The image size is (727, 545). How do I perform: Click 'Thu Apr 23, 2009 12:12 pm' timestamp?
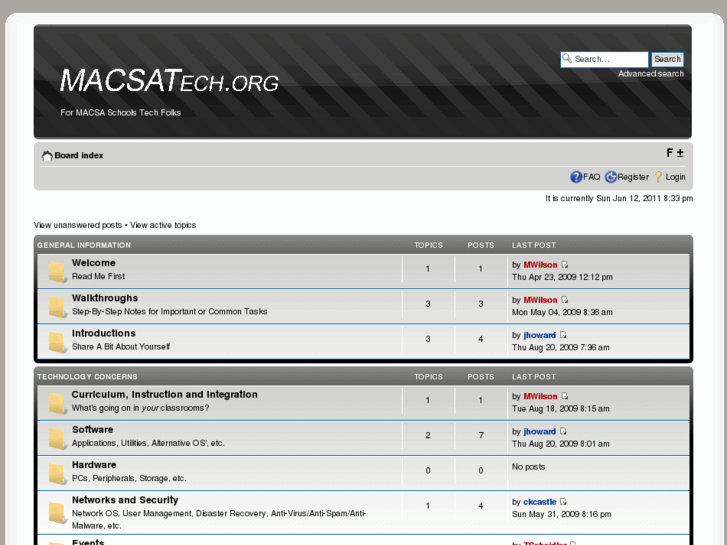click(x=562, y=277)
